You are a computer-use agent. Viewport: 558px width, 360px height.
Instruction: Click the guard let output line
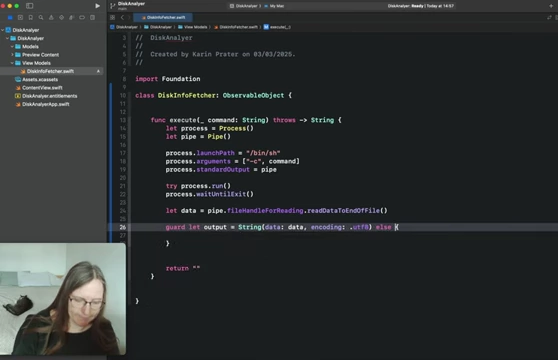click(282, 227)
